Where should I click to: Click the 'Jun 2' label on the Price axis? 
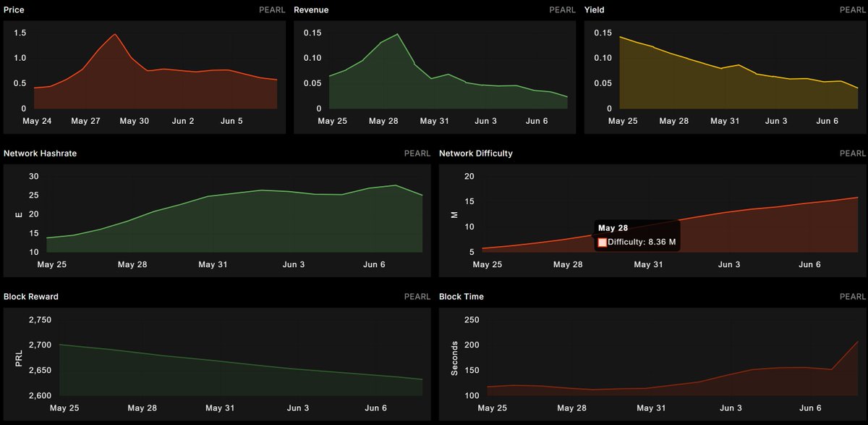click(182, 121)
